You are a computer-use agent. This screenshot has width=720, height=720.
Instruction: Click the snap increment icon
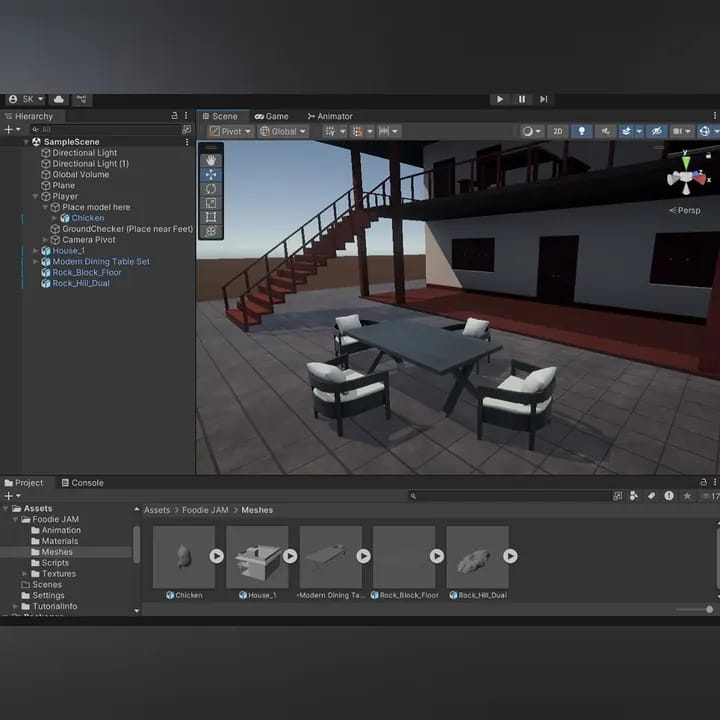[x=384, y=131]
